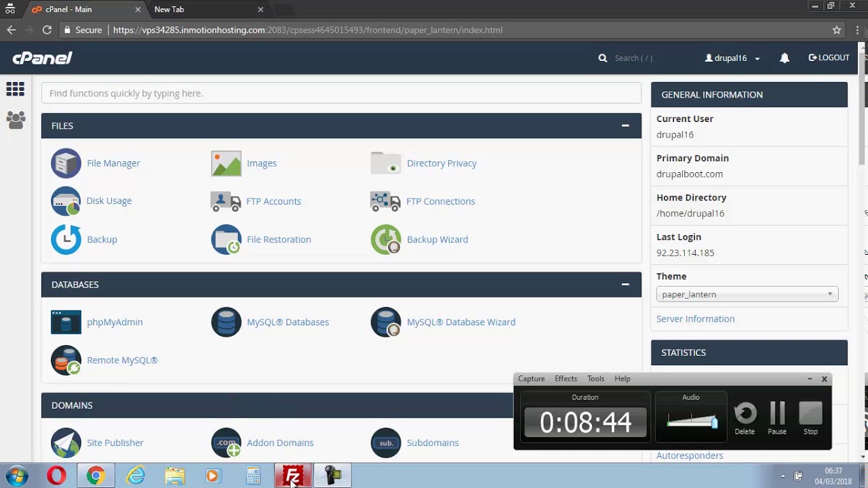The image size is (868, 488).
Task: Launch the Backup Wizard icon
Action: tap(386, 239)
